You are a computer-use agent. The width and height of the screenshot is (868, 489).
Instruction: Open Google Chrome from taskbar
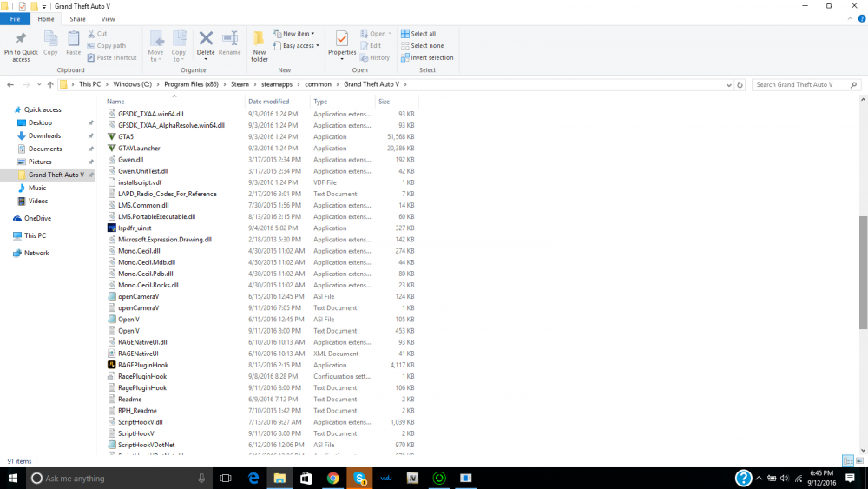(332, 478)
